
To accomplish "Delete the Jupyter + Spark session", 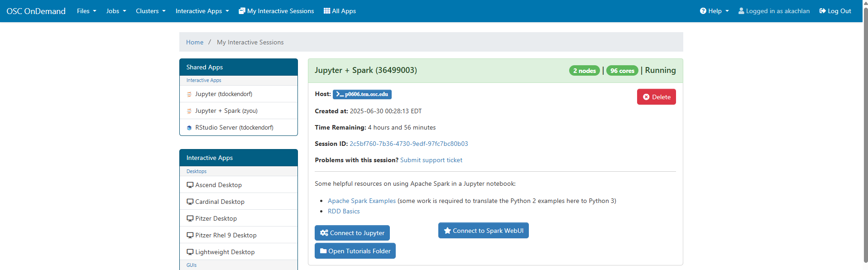I will 656,97.
